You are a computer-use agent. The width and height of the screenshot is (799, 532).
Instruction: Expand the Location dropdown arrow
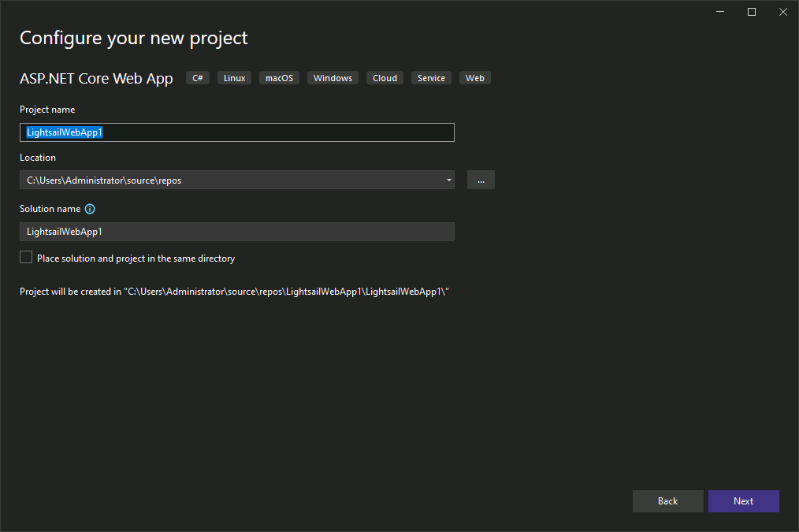pyautogui.click(x=448, y=180)
